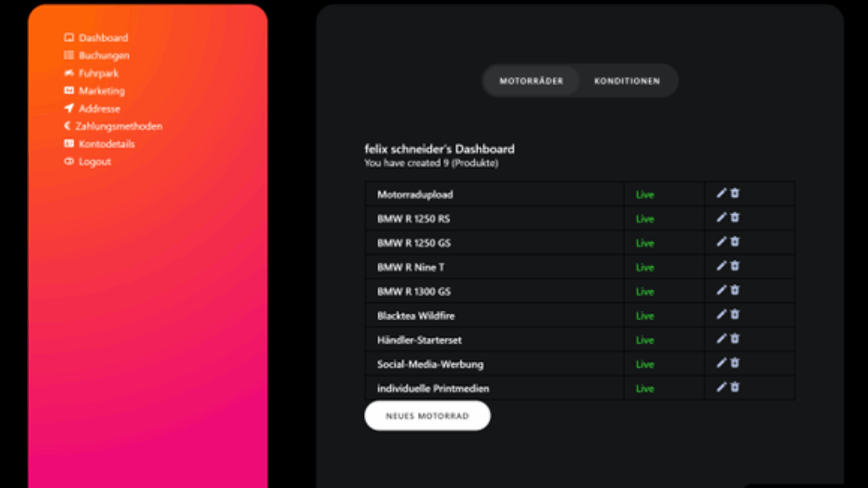Edit the BMW R Nine T entry
The width and height of the screenshot is (868, 488).
(721, 266)
